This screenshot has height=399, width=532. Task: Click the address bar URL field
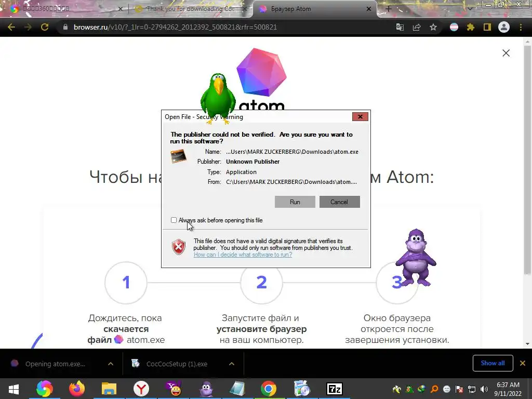224,27
